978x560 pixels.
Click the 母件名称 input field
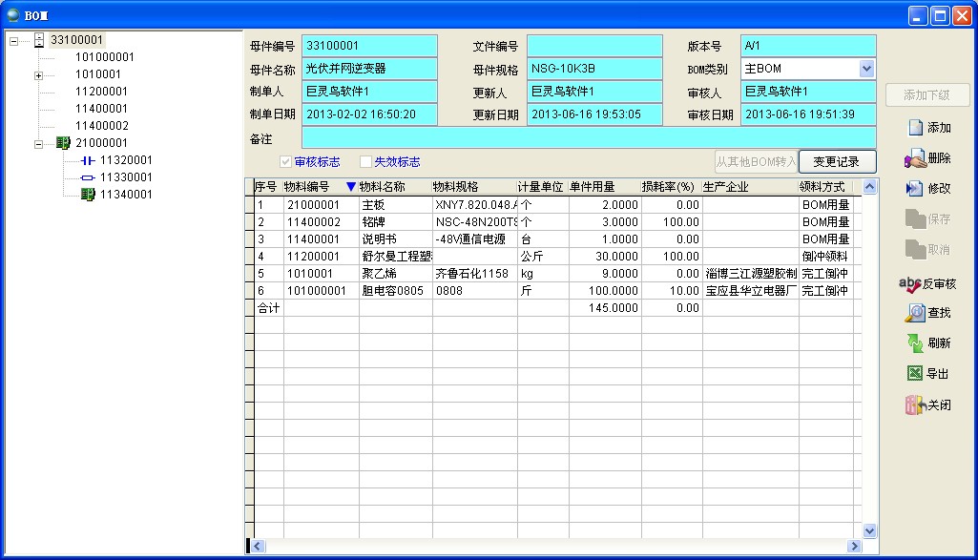(369, 69)
